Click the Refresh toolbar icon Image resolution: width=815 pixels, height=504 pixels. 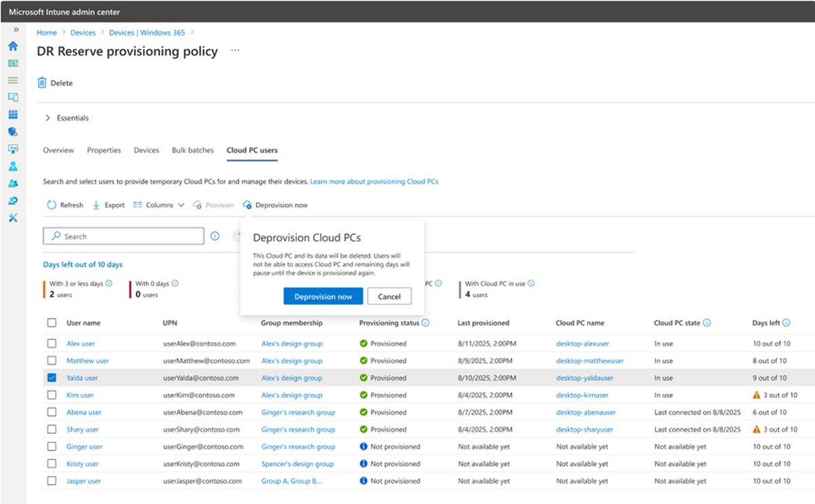coord(52,204)
